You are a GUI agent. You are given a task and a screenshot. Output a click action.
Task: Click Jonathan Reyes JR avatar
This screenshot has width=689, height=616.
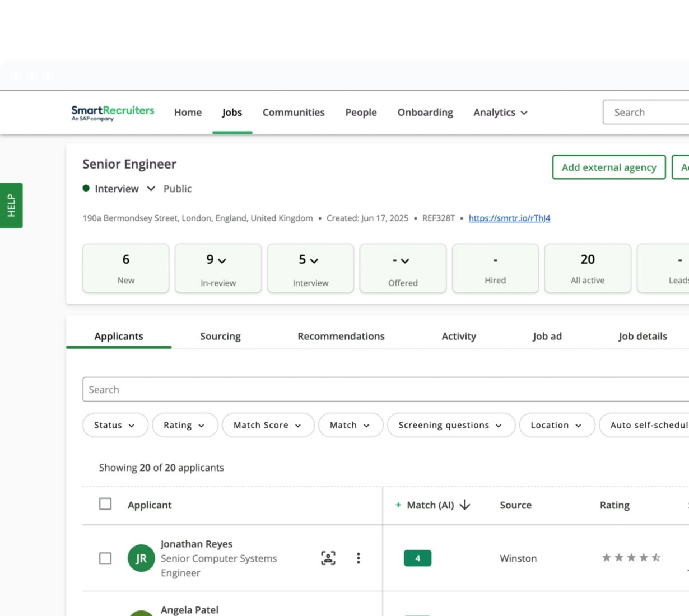(141, 558)
